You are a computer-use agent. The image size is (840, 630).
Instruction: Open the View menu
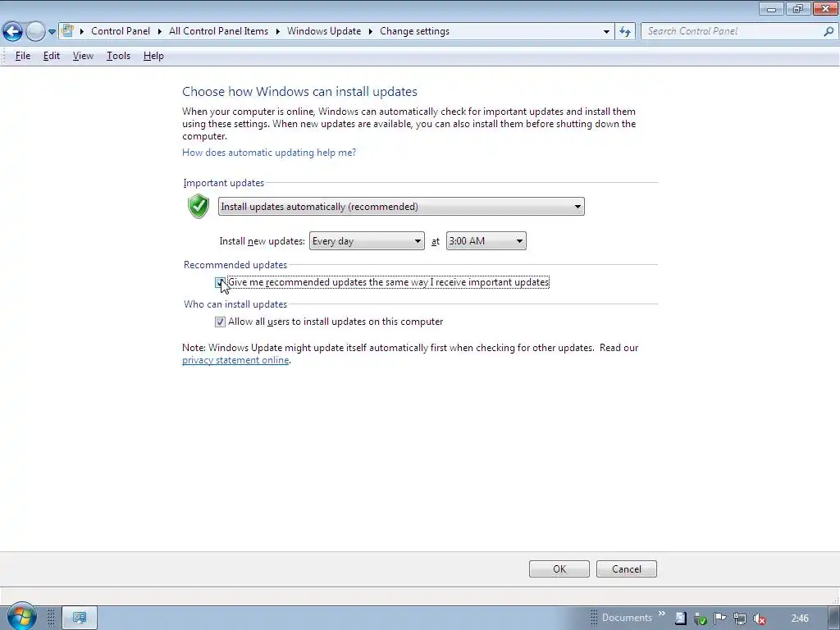(83, 56)
